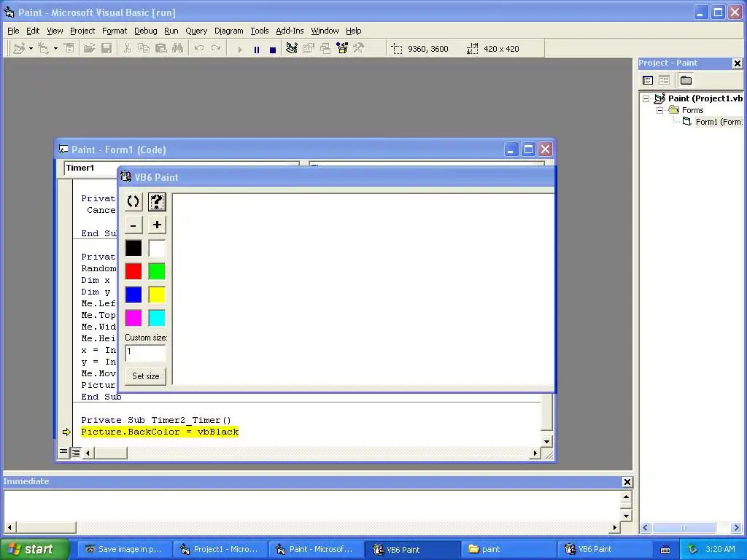Viewport: 747px width, 560px height.
Task: Open the Toolbox hammer-and-wrench icon
Action: pos(358,49)
